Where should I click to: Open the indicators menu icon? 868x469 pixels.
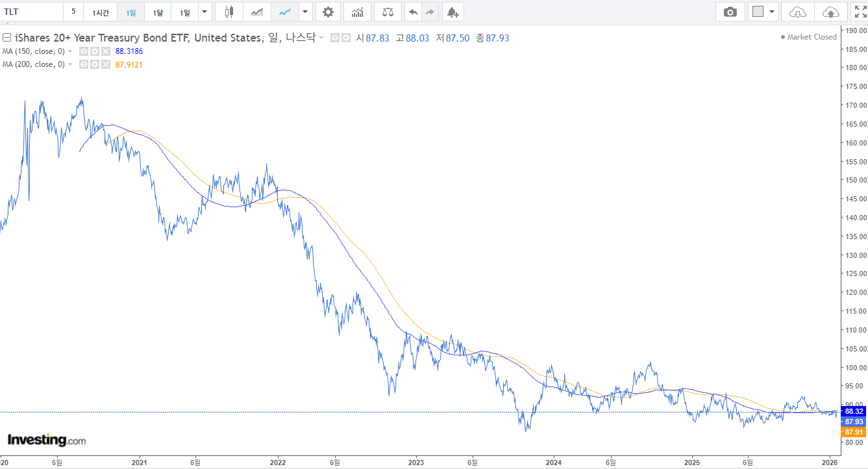[x=358, y=12]
